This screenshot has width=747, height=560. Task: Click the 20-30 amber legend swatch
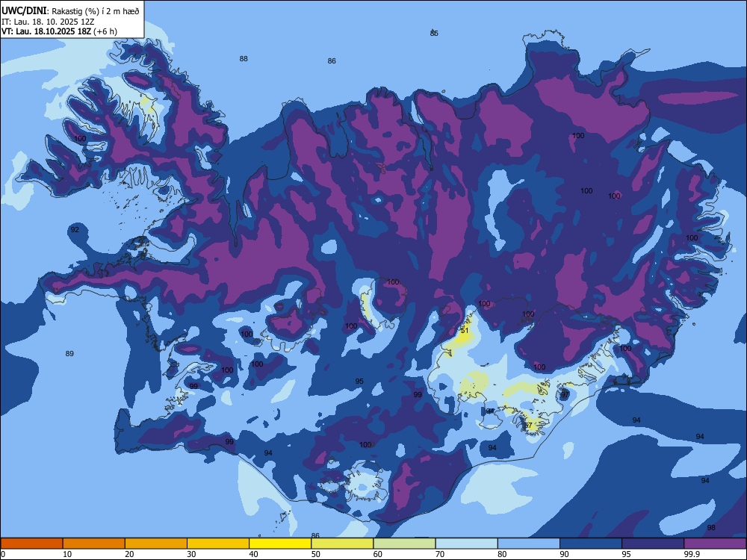coord(156,544)
